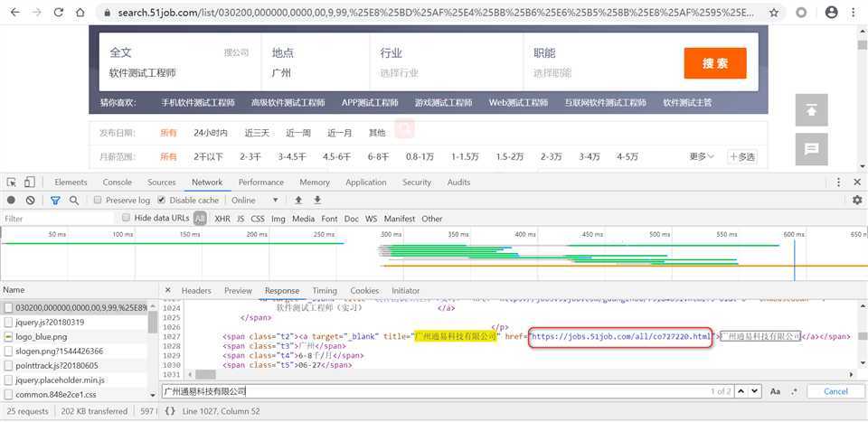
Task: Import a HAR file with the upload arrow
Action: click(298, 201)
